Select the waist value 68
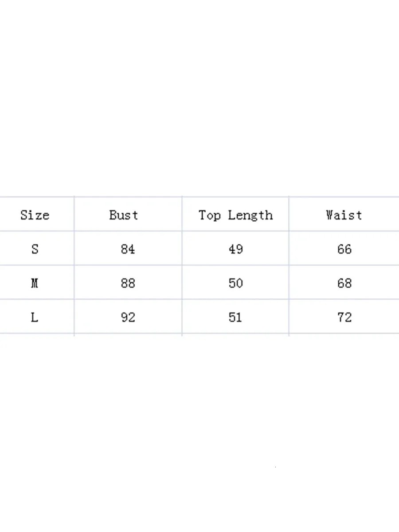 pyautogui.click(x=344, y=283)
